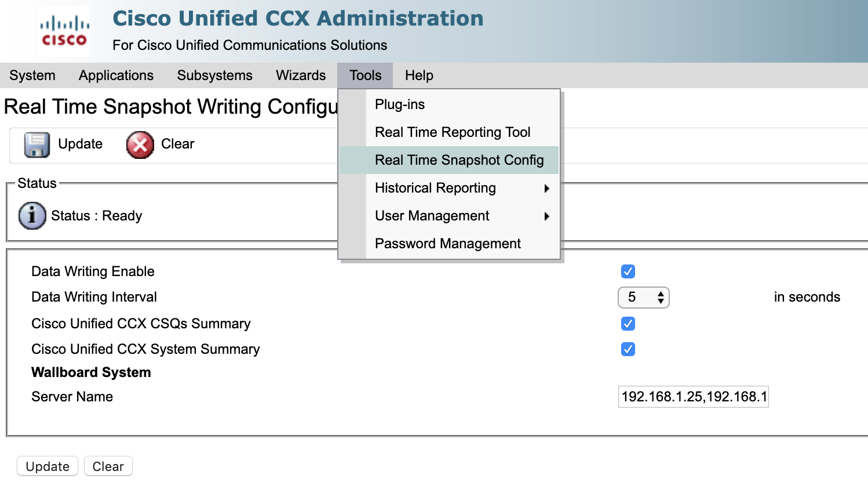The image size is (868, 493).
Task: Click the red X Clear icon
Action: click(140, 144)
